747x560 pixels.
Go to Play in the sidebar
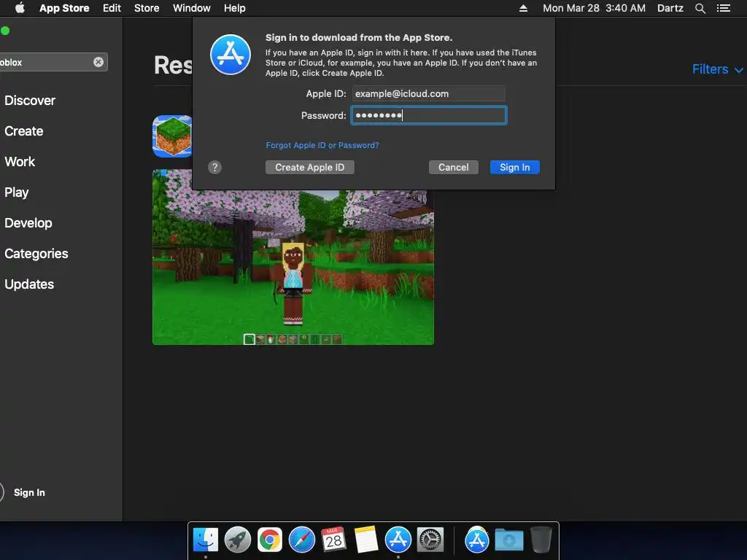click(x=17, y=192)
